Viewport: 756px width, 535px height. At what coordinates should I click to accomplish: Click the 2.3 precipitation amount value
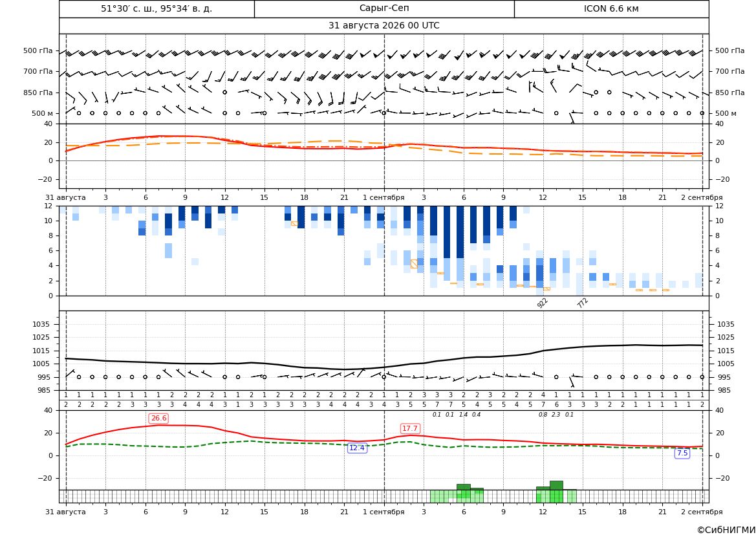point(556,415)
